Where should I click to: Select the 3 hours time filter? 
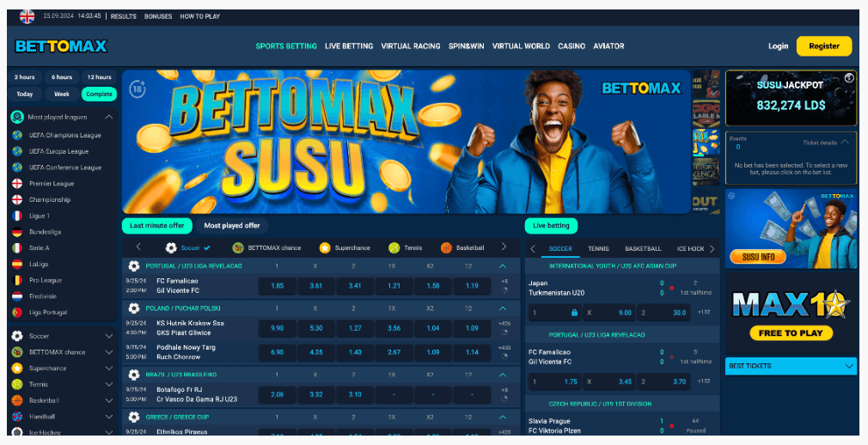(24, 77)
